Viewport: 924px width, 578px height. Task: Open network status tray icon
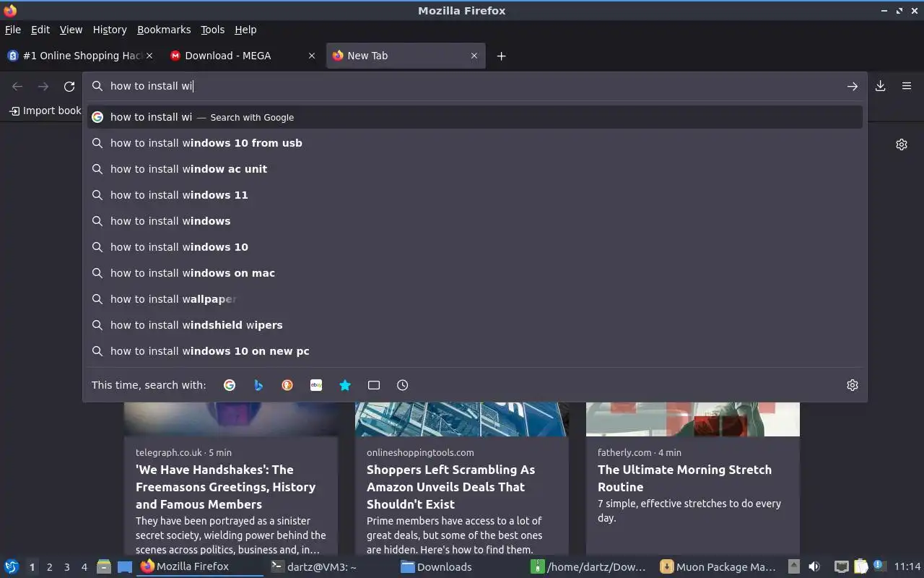841,566
